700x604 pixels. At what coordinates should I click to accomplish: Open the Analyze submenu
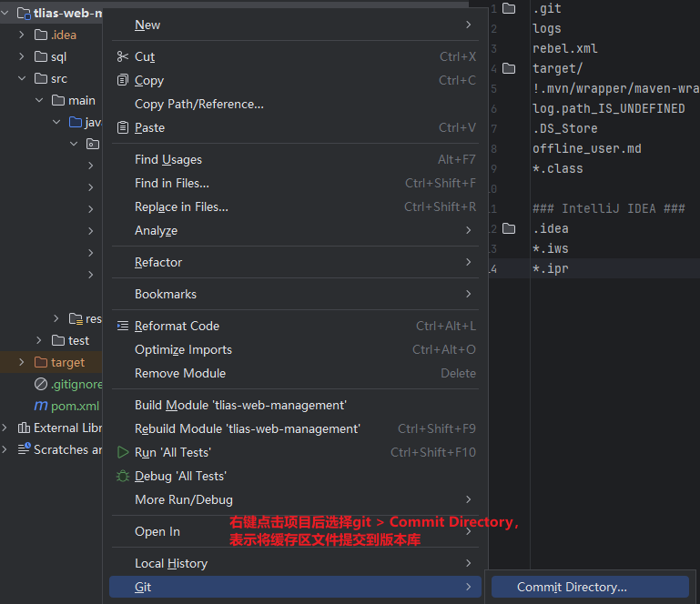point(295,231)
